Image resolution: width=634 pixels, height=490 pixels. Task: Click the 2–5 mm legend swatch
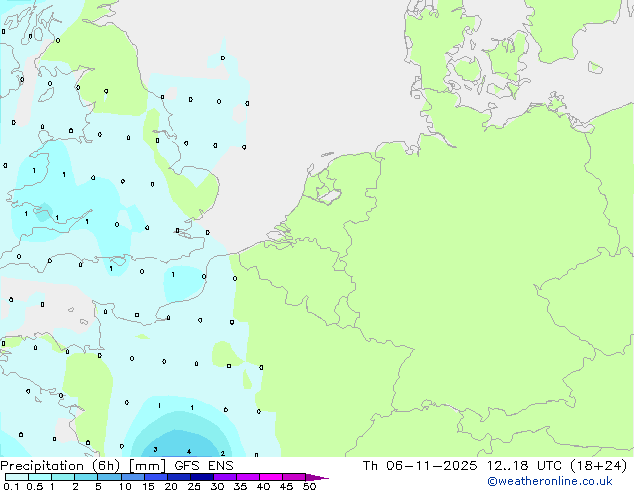coord(86,477)
